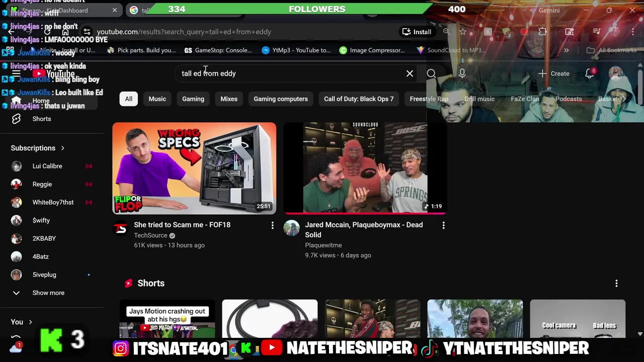Viewport: 644px width, 362px height.
Task: Select the Gaming computers filter chip
Action: pyautogui.click(x=281, y=99)
